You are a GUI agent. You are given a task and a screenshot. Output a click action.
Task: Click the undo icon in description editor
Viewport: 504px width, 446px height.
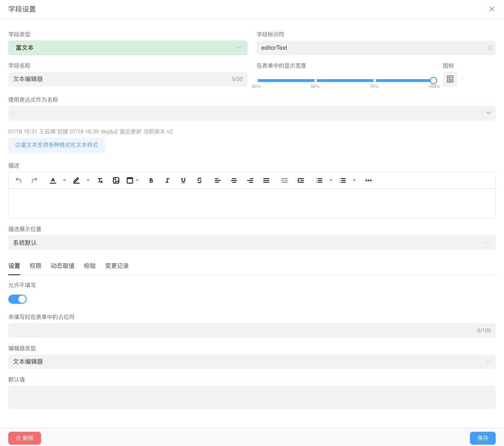point(18,180)
